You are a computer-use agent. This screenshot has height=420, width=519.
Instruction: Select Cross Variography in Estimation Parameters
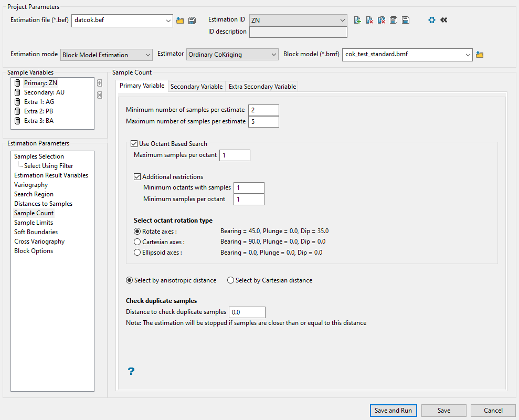click(x=39, y=241)
